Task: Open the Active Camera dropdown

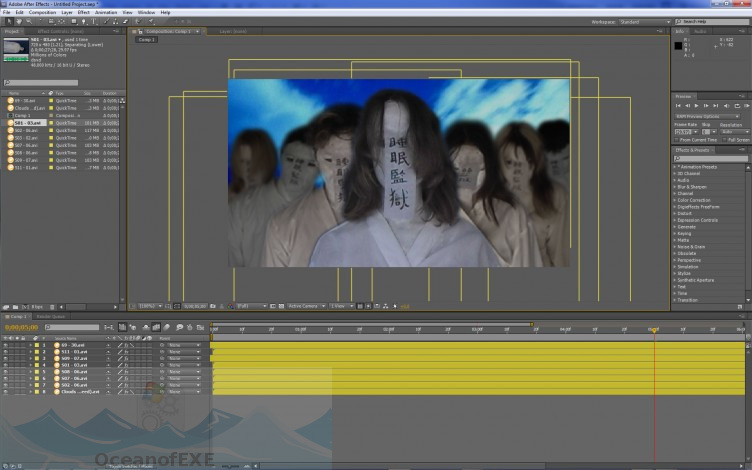Action: click(x=306, y=306)
